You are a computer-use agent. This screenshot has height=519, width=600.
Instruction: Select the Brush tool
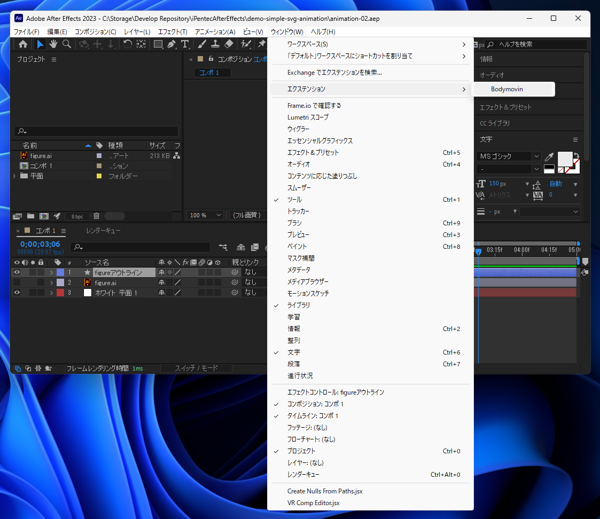coord(202,44)
